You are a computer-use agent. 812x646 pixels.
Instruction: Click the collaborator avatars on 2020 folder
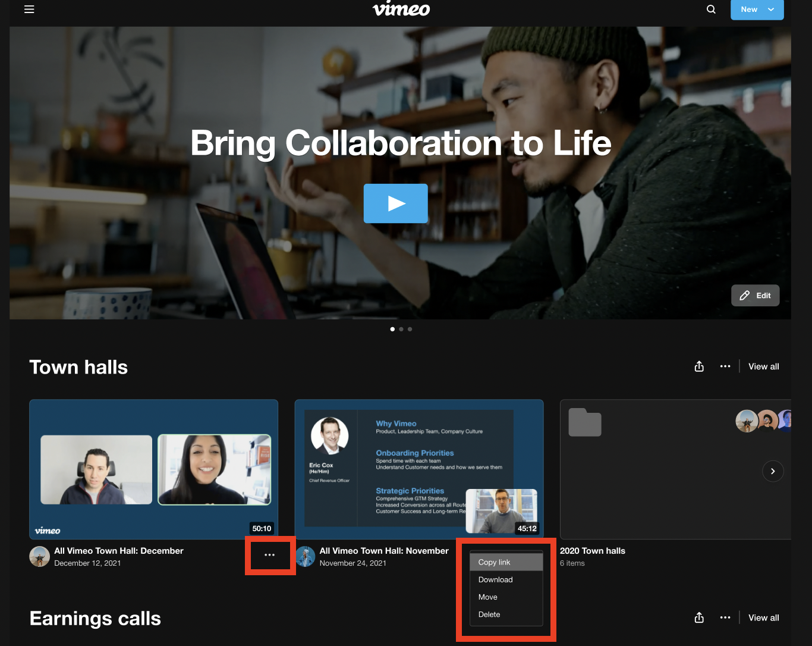764,421
